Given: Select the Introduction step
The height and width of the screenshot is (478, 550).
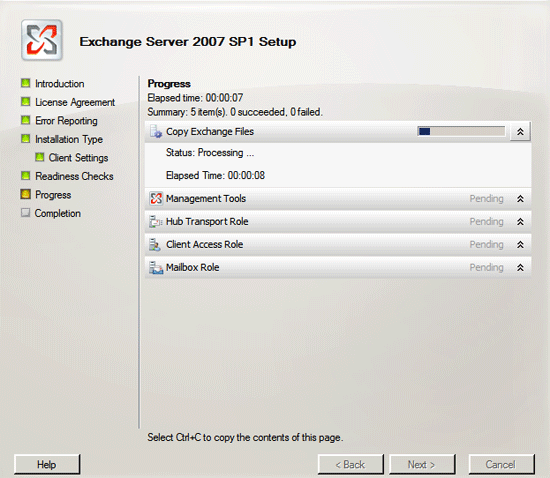Looking at the screenshot, I should tap(60, 84).
